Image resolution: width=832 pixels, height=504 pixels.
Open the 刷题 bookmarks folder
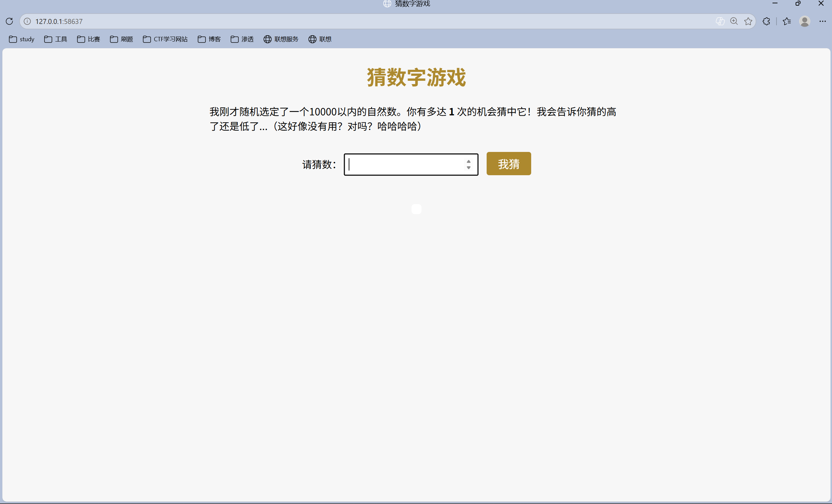[x=122, y=39]
